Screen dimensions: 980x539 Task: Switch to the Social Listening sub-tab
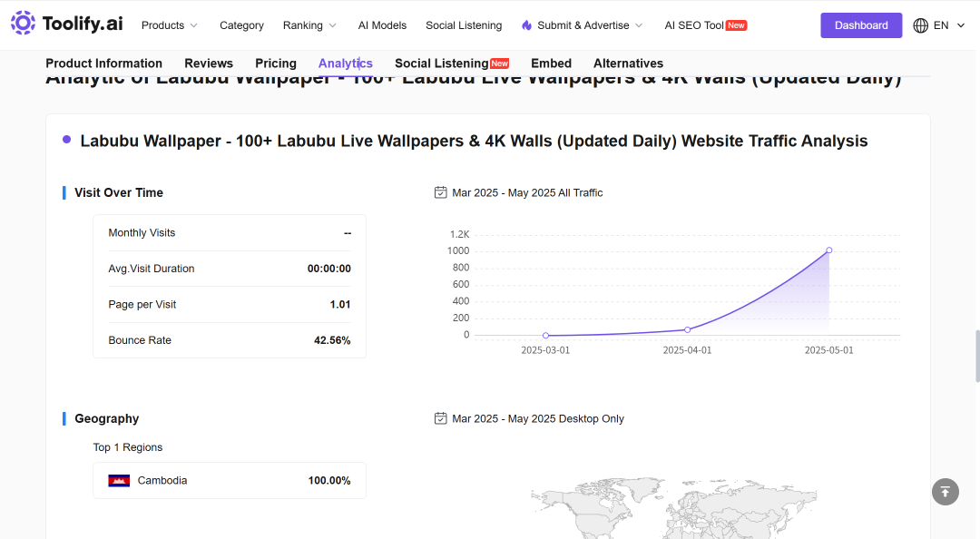pyautogui.click(x=441, y=64)
